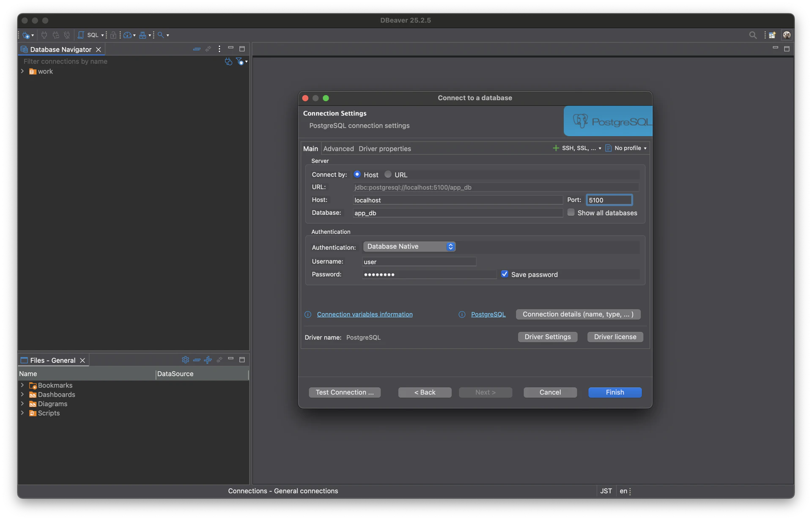This screenshot has height=520, width=812.
Task: Collapse all in Files - General panel
Action: 197,360
